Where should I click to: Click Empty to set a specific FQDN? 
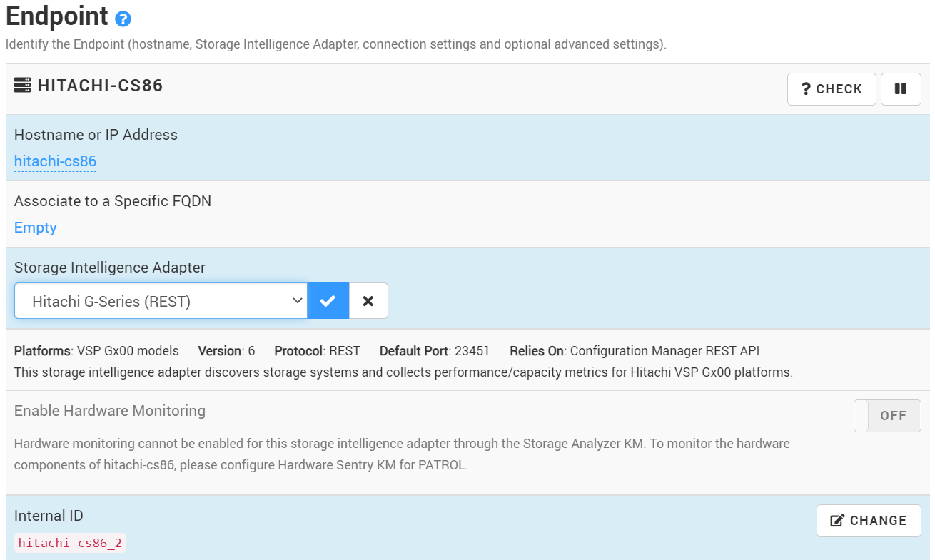coord(35,227)
